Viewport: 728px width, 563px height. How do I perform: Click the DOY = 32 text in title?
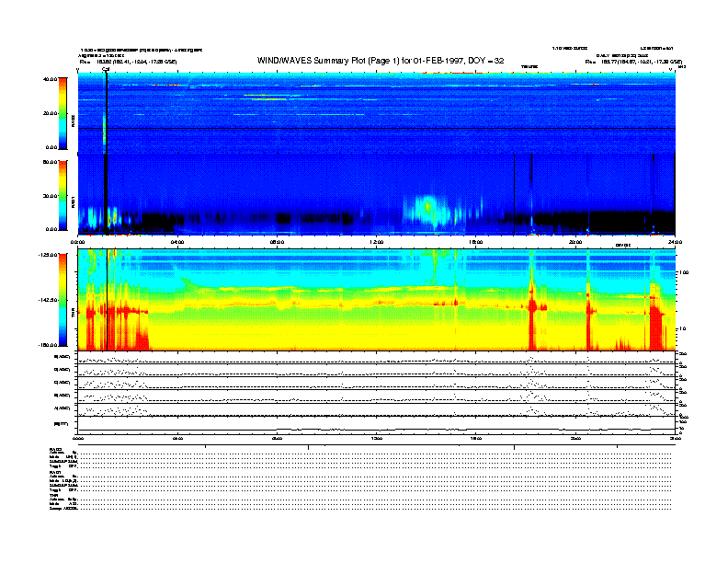(x=485, y=61)
